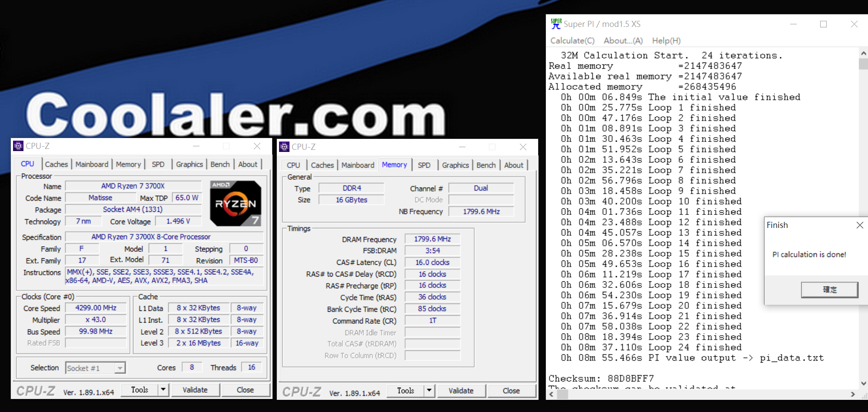The height and width of the screenshot is (412, 868).
Task: Click the AMD Ryzen 7 processor logo
Action: 236,203
